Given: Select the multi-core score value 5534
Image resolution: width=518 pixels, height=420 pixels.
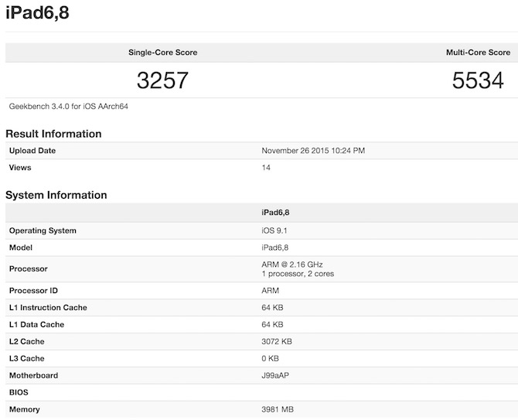Looking at the screenshot, I should (478, 80).
